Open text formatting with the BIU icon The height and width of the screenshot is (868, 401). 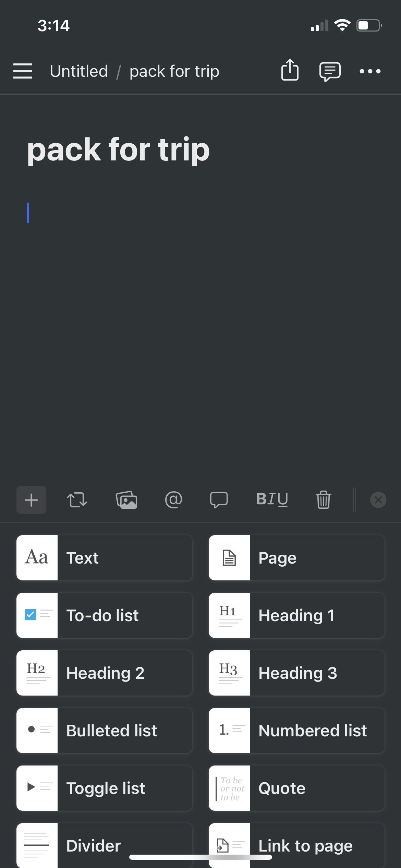[x=272, y=499]
